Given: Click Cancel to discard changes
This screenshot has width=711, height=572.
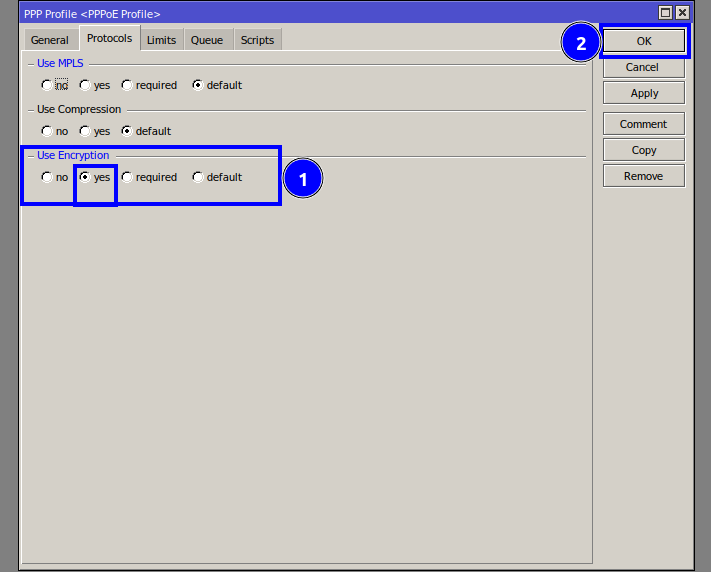Looking at the screenshot, I should [643, 68].
